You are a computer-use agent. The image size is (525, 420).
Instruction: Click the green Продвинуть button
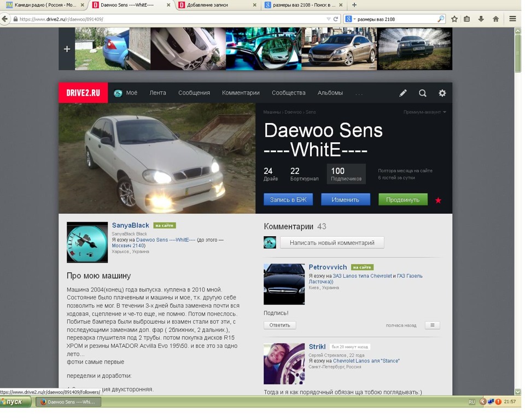pyautogui.click(x=403, y=200)
